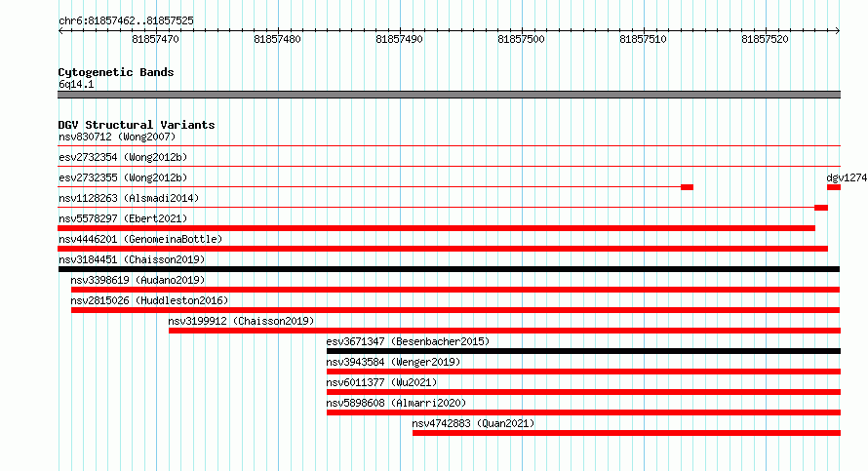
Task: Click ruler coordinate 81857480
Action: (277, 39)
